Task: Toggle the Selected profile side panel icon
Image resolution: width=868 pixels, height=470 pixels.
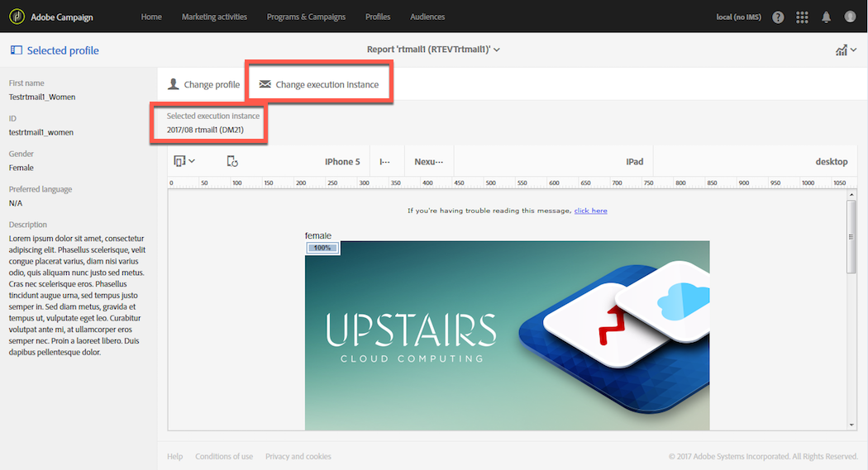Action: coord(17,50)
